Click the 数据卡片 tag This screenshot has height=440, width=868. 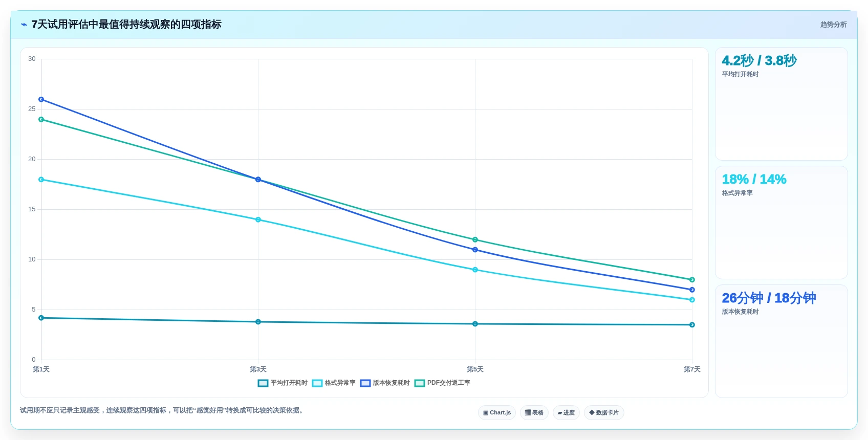(604, 413)
